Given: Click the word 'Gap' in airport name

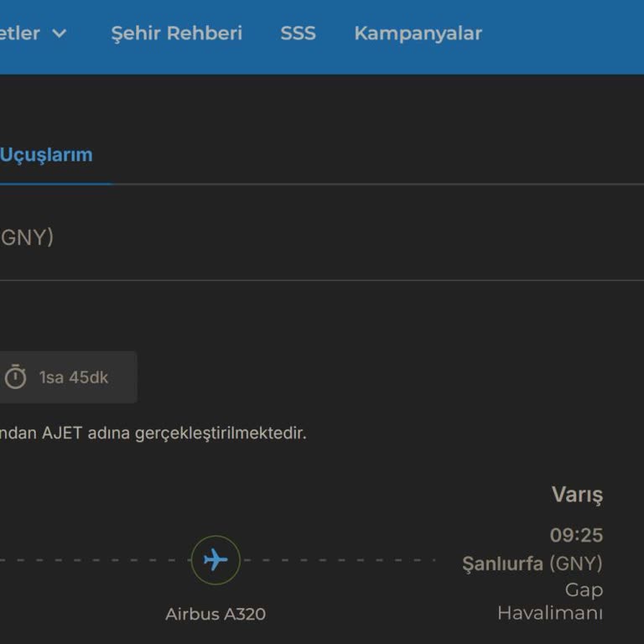Looking at the screenshot, I should pyautogui.click(x=584, y=589).
